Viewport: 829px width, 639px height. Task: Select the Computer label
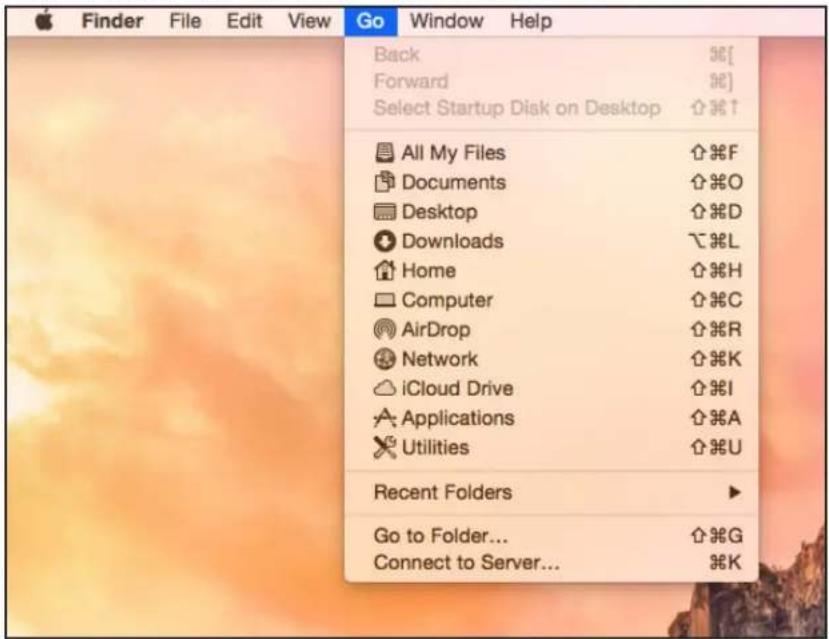pyautogui.click(x=447, y=300)
